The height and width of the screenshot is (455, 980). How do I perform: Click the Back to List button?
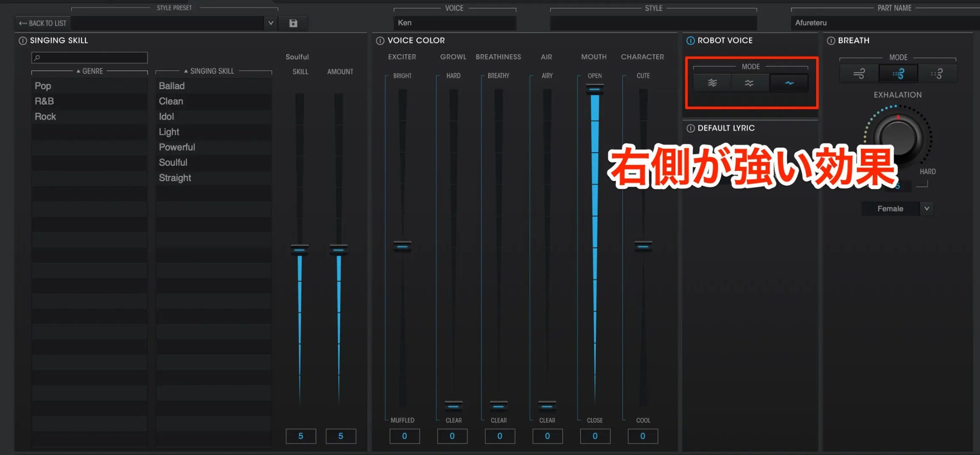coord(42,23)
